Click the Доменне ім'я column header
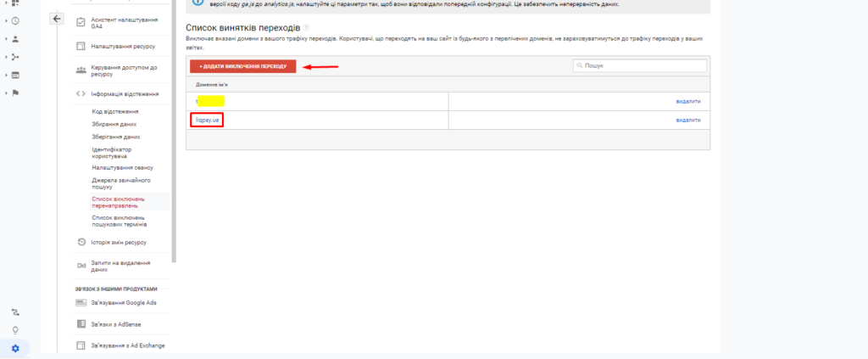868x359 pixels. pyautogui.click(x=212, y=84)
